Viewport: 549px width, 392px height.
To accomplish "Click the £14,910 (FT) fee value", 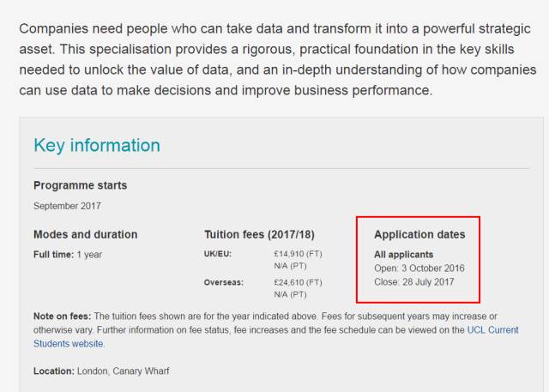I will coord(298,254).
